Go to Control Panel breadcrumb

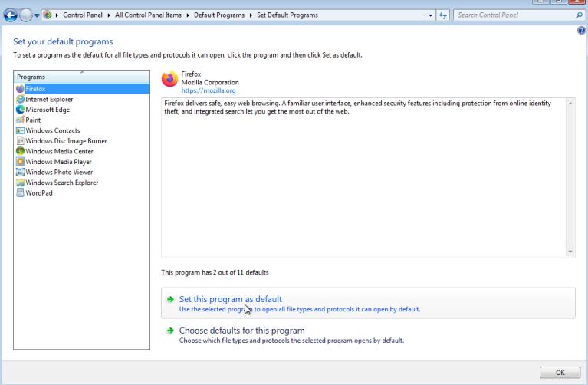[x=83, y=15]
